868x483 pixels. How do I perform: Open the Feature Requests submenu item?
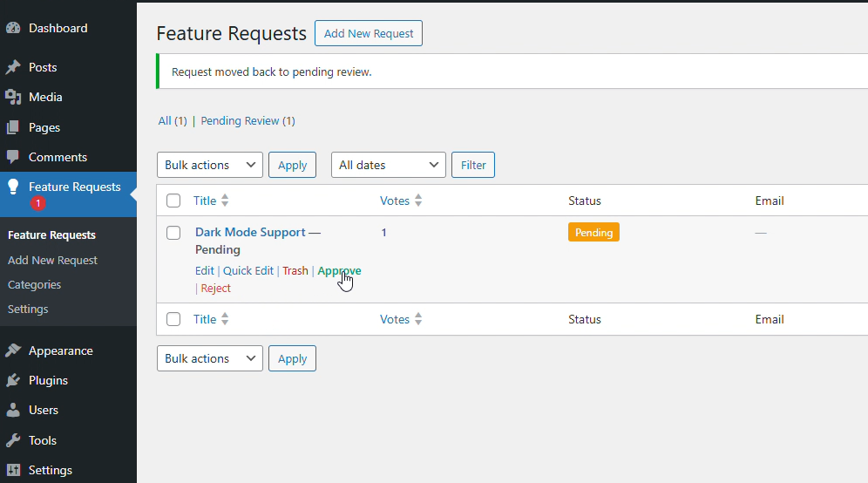pyautogui.click(x=51, y=235)
